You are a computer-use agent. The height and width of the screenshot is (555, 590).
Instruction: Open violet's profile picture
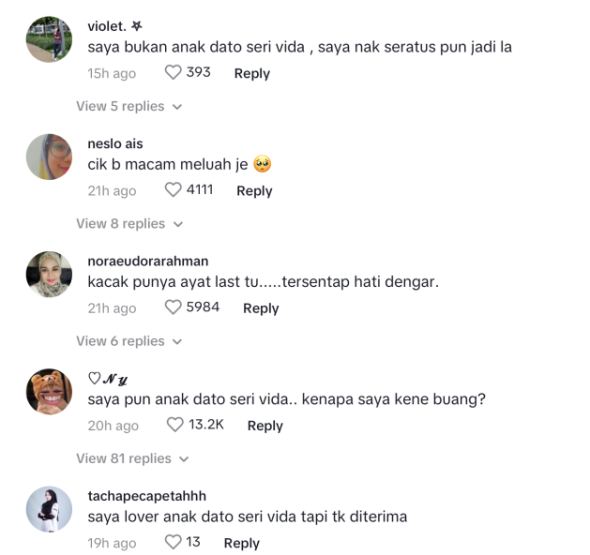[49, 39]
